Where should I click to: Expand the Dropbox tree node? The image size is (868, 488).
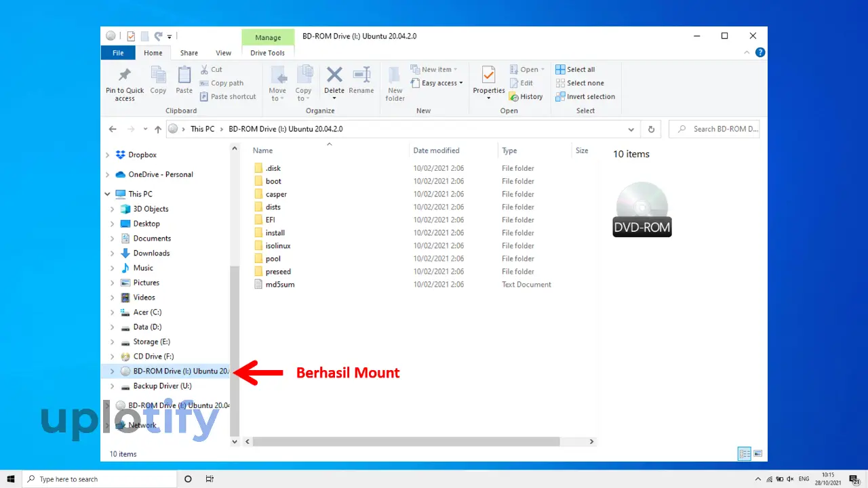(107, 155)
